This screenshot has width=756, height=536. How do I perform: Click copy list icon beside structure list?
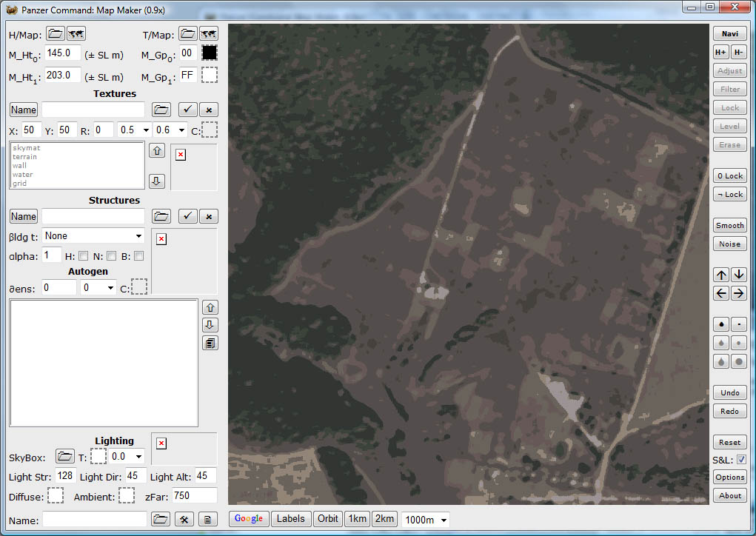coord(210,344)
